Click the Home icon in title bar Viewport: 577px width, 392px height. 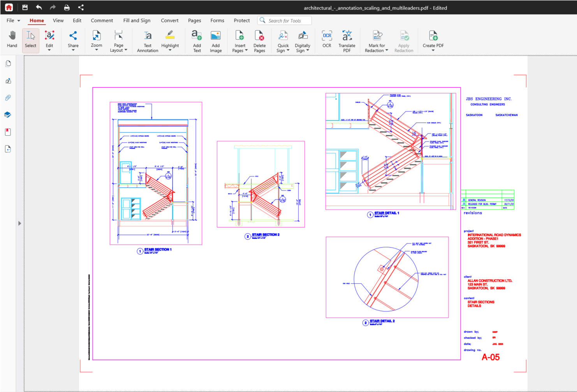(9, 7)
